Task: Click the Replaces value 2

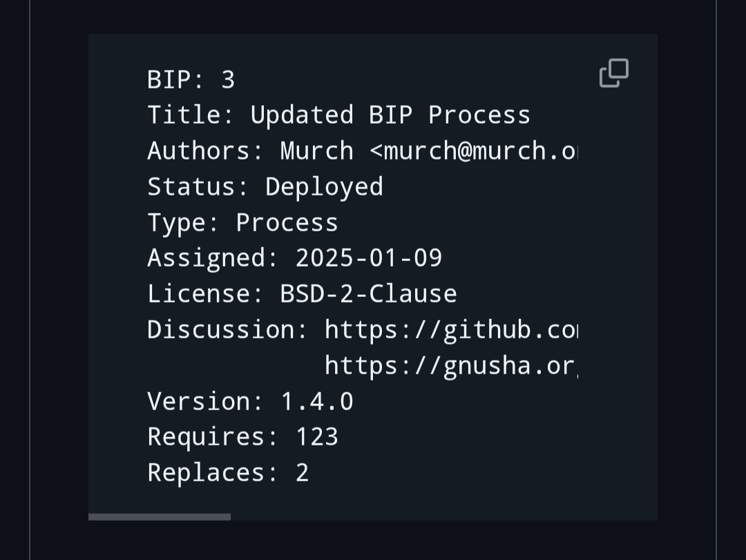Action: (303, 472)
